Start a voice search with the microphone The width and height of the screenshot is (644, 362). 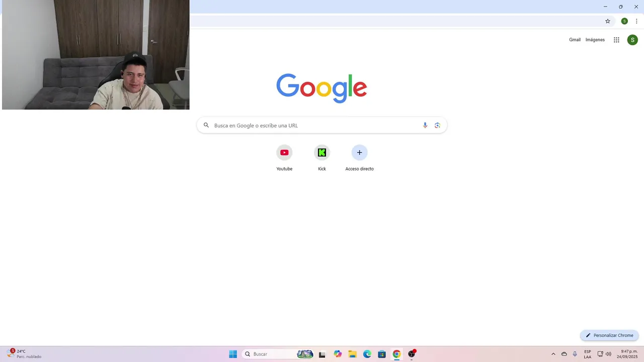425,125
